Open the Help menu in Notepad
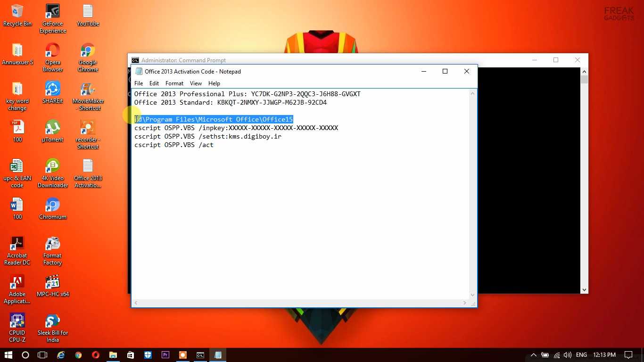Screen dimensions: 644x362 214,83
